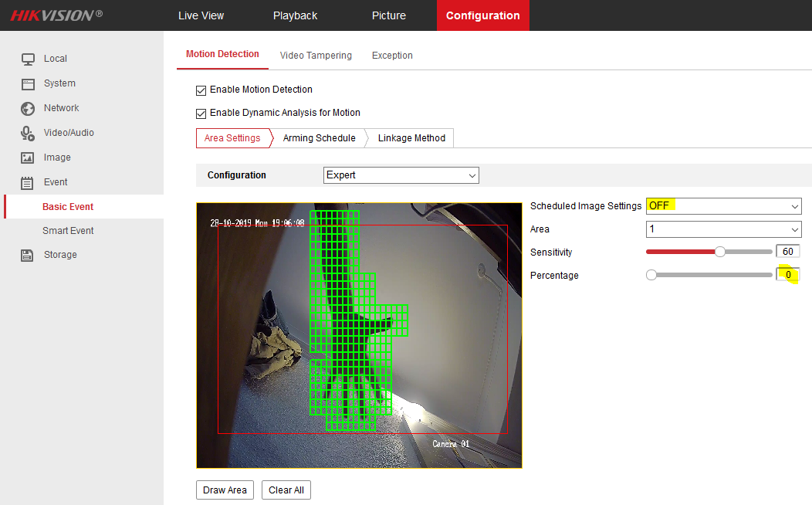Image resolution: width=812 pixels, height=505 pixels.
Task: Open the Area number dropdown
Action: tap(723, 229)
